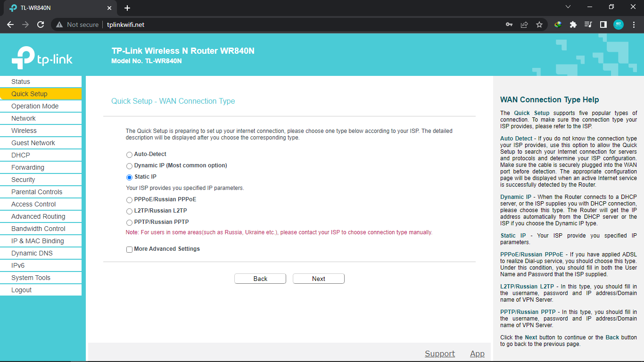Reload the page with refresh icon
Image resolution: width=644 pixels, height=362 pixels.
pos(41,25)
